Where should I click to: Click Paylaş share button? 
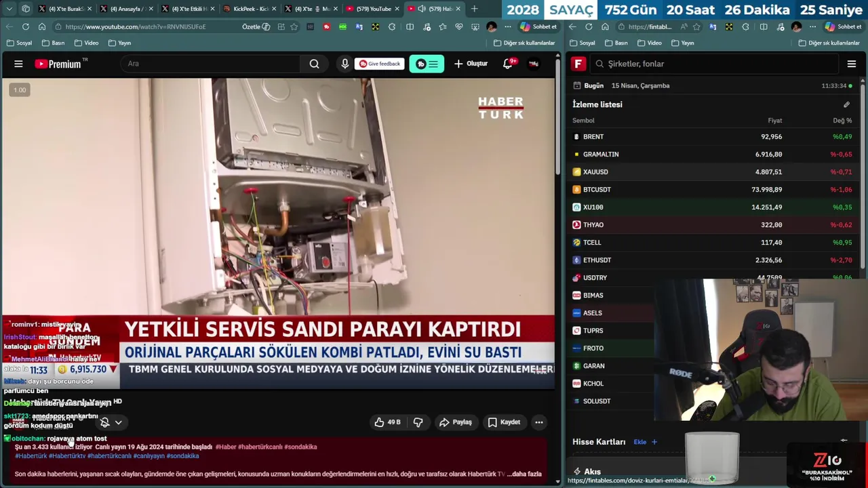point(455,422)
